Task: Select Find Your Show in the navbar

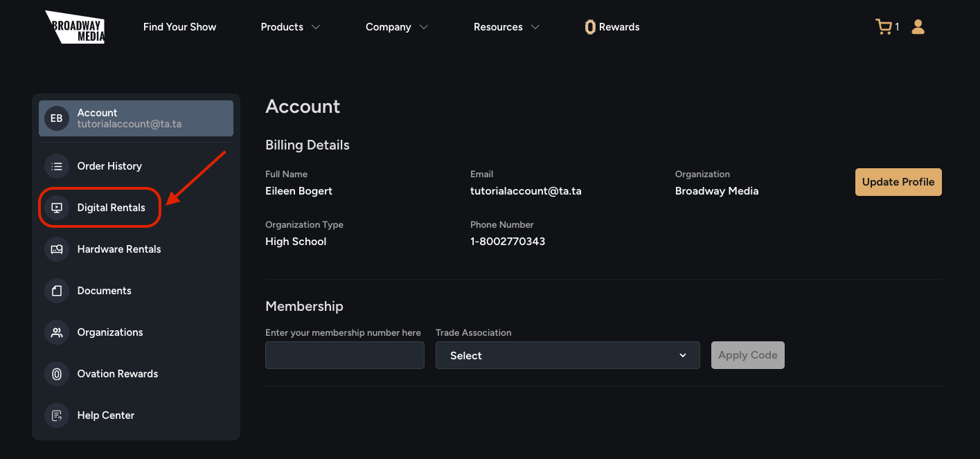Action: 179,26
